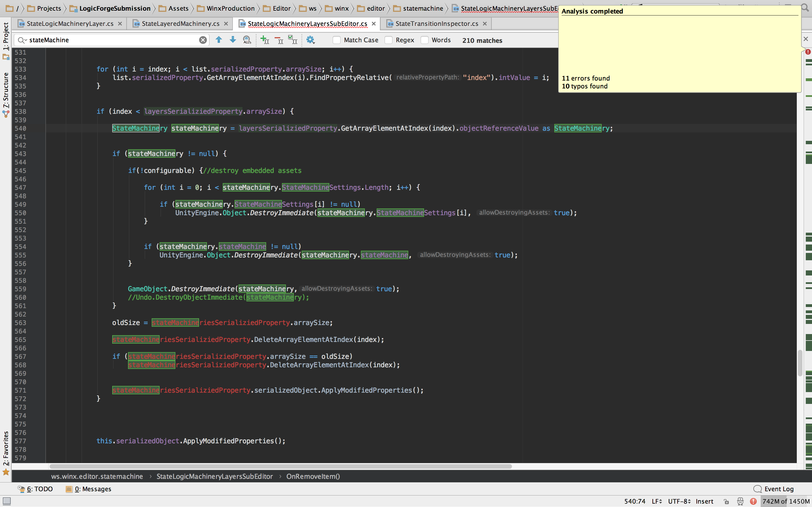The width and height of the screenshot is (812, 507).
Task: Go to next search occurrence arrow
Action: point(233,40)
